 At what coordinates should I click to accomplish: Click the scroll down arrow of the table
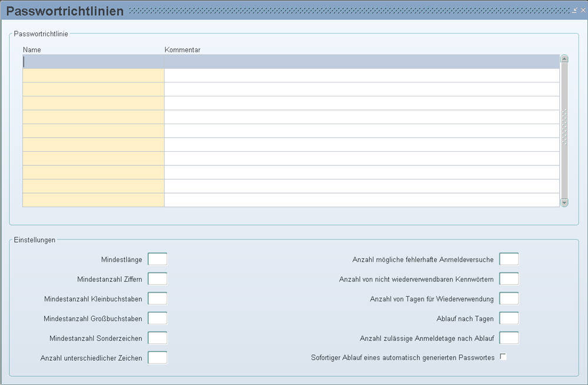[564, 202]
